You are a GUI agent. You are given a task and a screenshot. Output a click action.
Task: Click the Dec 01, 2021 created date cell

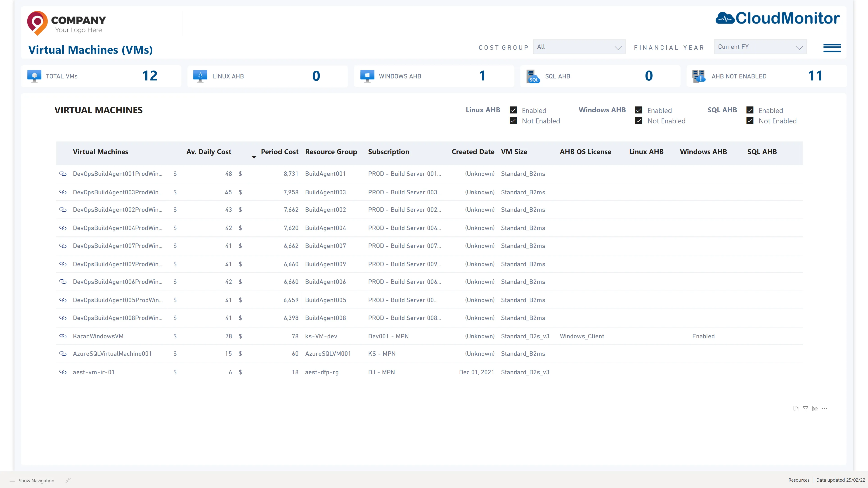pyautogui.click(x=476, y=372)
